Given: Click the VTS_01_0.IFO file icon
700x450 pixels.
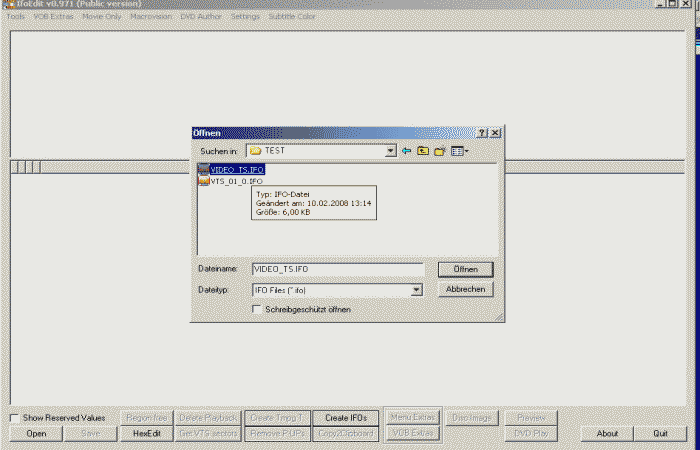Looking at the screenshot, I should (203, 181).
